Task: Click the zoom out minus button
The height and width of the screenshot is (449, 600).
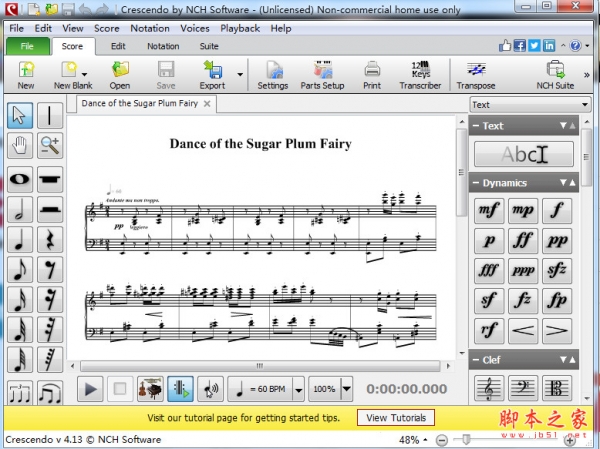Action: point(442,440)
